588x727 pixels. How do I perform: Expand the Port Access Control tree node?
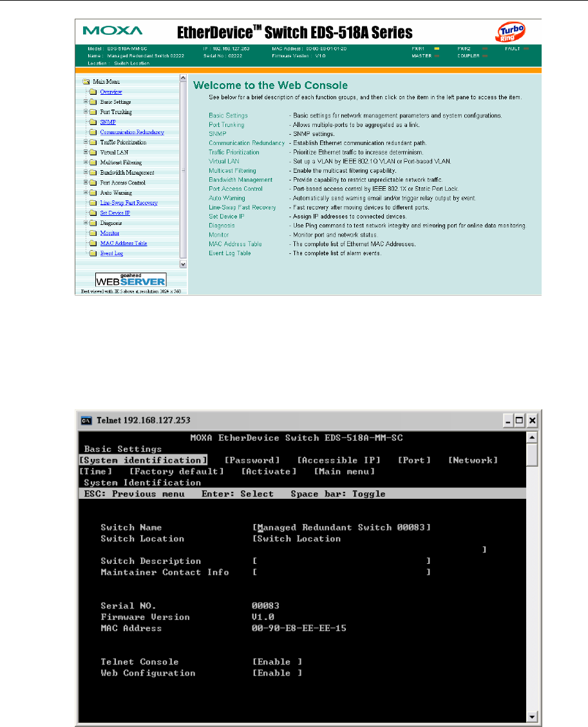[86, 182]
